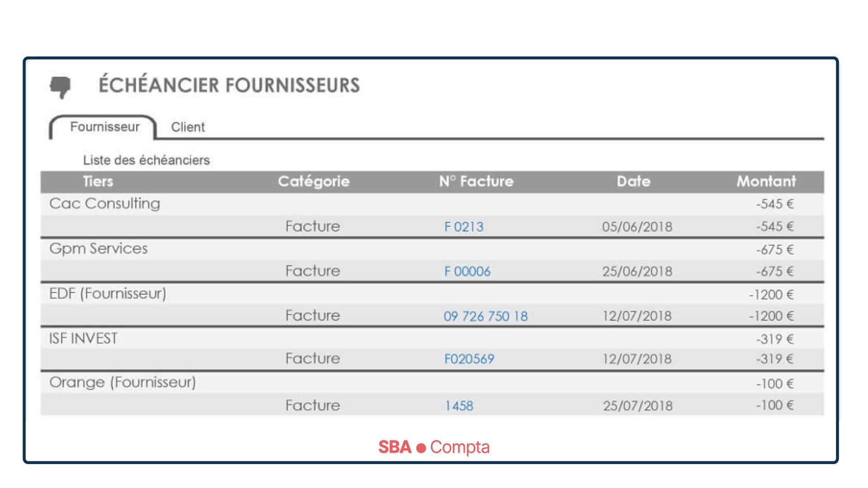This screenshot has width=868, height=488.
Task: Sort by N° Facture column header
Action: pyautogui.click(x=476, y=182)
